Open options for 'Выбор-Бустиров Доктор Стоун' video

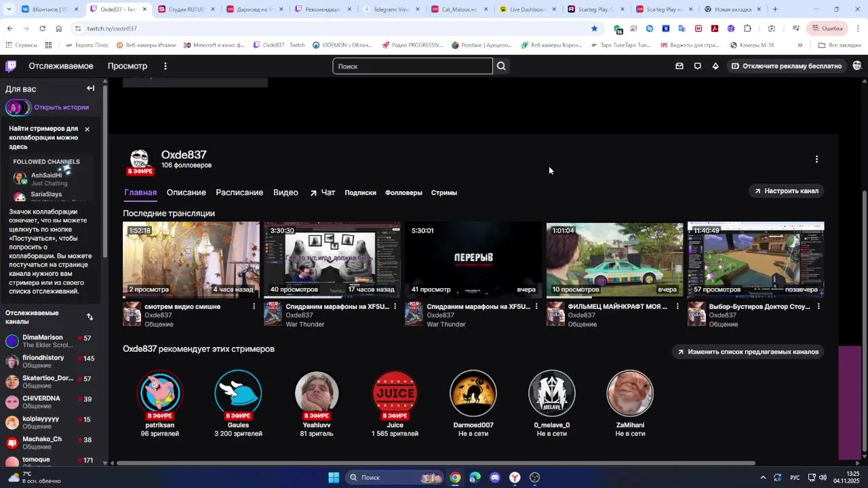point(818,306)
